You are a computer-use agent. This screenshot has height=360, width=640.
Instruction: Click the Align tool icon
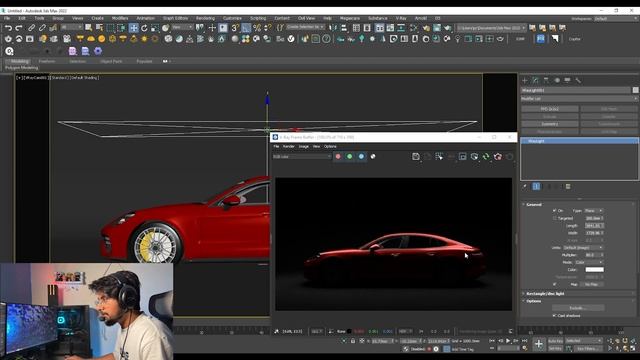[344, 28]
